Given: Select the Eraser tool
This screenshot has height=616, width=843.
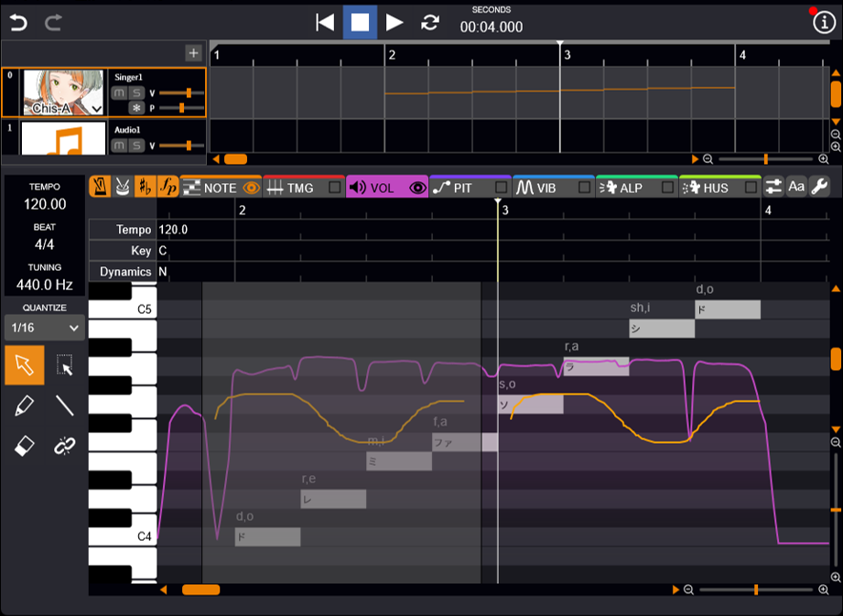Looking at the screenshot, I should [25, 446].
